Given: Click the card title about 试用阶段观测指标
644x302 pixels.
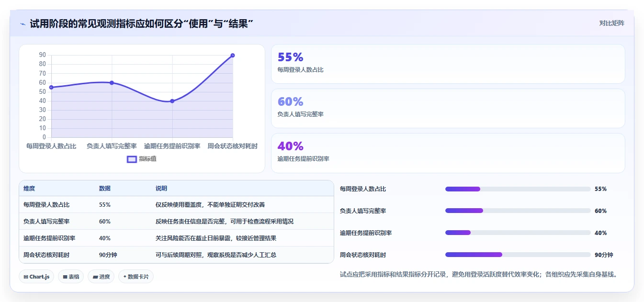Looking at the screenshot, I should (141, 23).
